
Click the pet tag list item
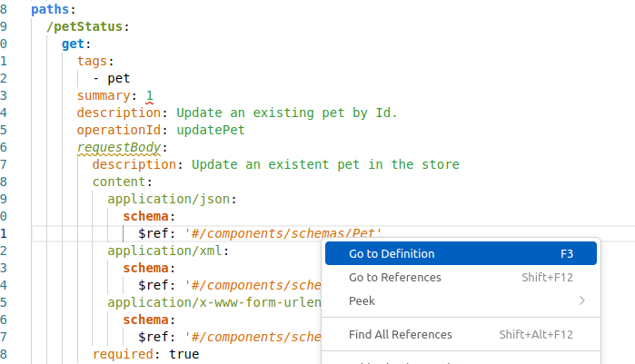(x=118, y=78)
